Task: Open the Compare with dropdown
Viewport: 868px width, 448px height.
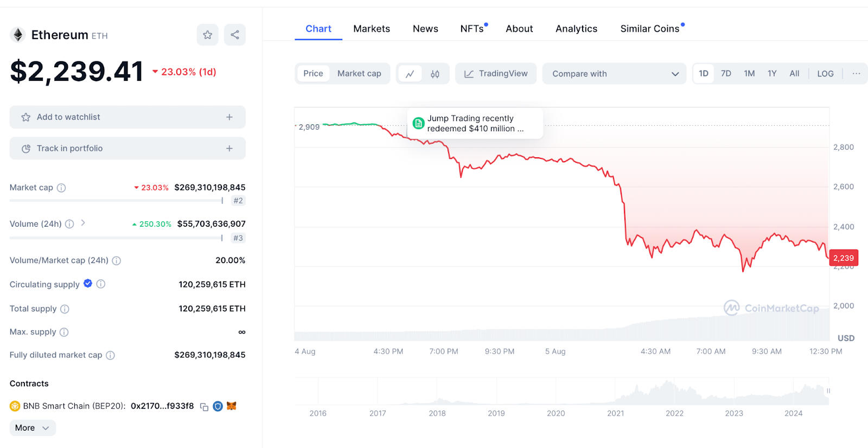Action: click(614, 74)
